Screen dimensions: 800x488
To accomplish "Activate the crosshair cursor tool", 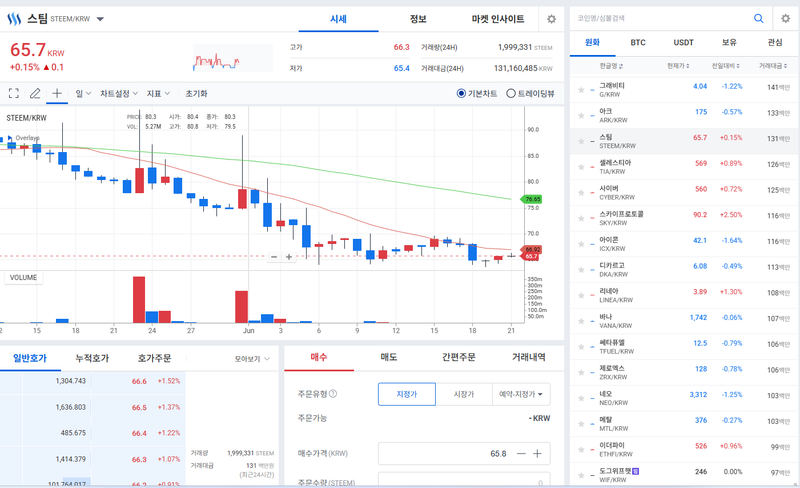I will pos(57,93).
